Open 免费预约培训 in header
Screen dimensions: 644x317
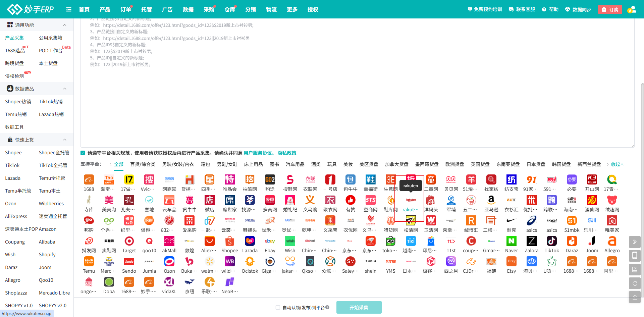485,9
